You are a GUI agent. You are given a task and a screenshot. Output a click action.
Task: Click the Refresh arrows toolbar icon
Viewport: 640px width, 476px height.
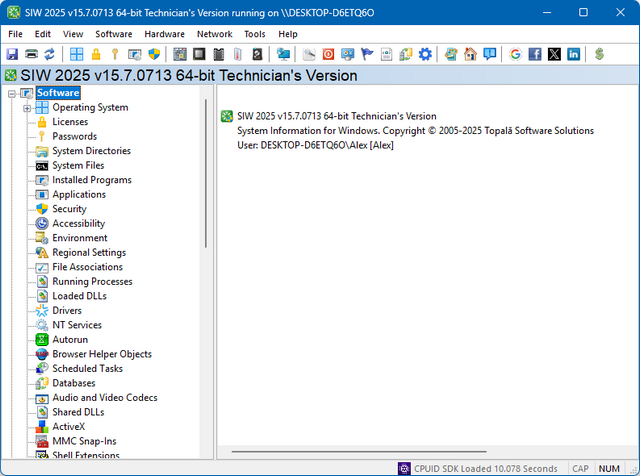pos(50,54)
